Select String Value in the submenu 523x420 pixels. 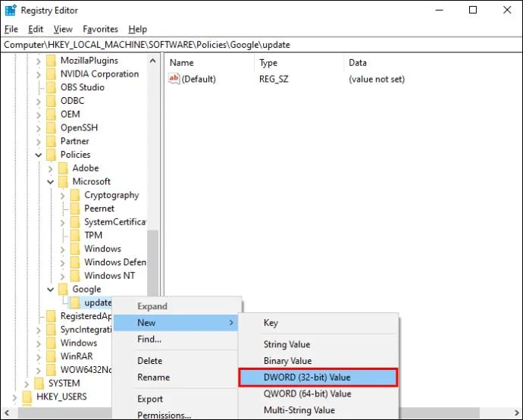click(x=318, y=345)
